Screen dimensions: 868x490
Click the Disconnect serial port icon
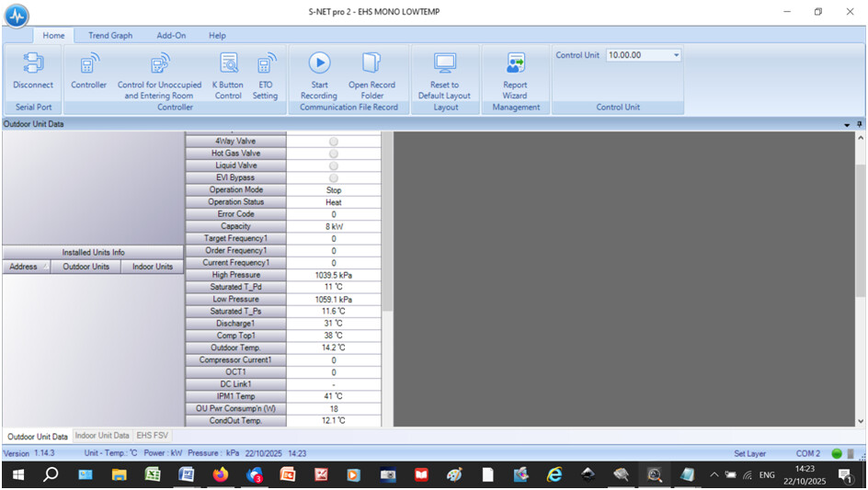pos(33,63)
